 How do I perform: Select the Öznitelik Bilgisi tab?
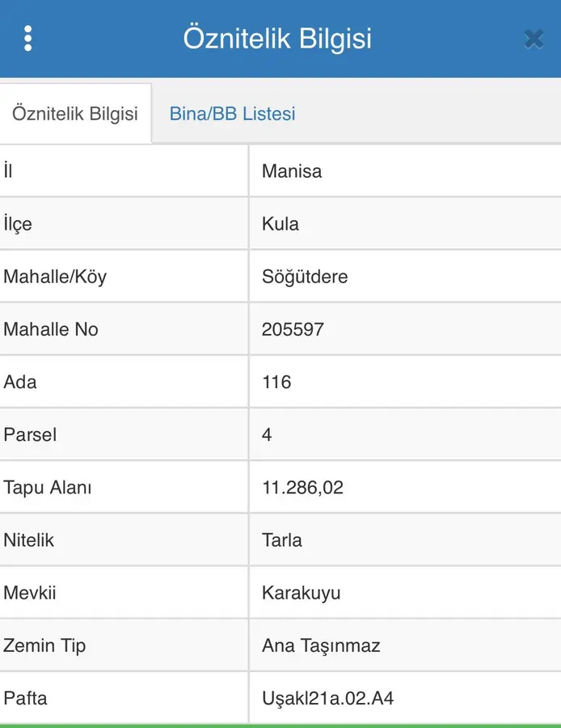pos(75,114)
